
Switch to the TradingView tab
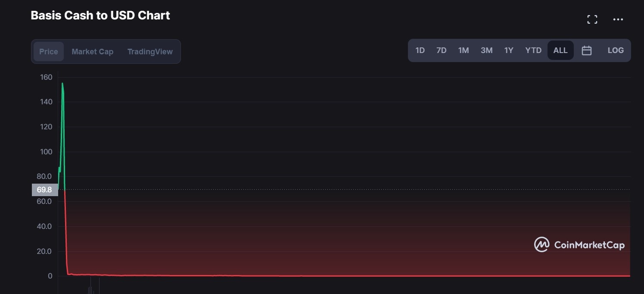pyautogui.click(x=150, y=52)
